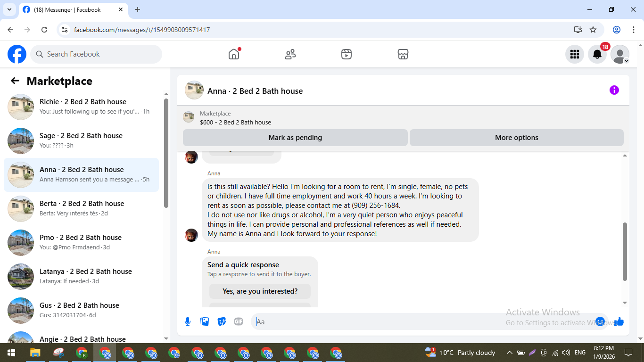
Task: Open the emoji picker in message box
Action: coord(600,321)
